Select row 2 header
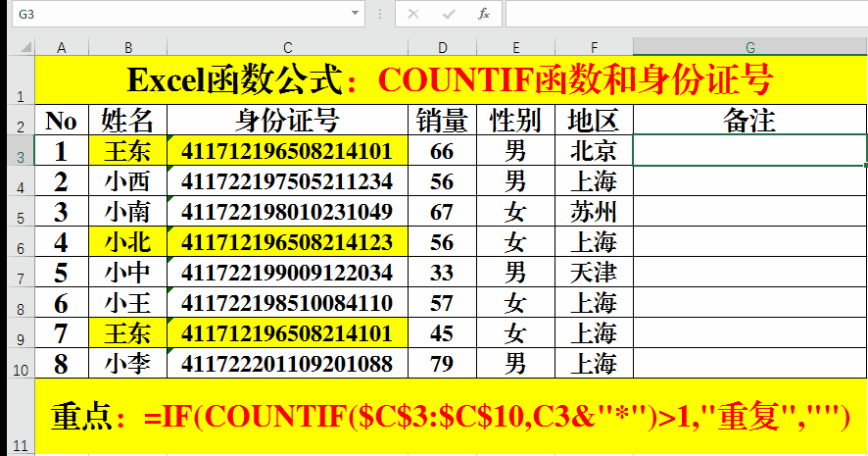Screen dimensions: 868x456 tap(21, 119)
